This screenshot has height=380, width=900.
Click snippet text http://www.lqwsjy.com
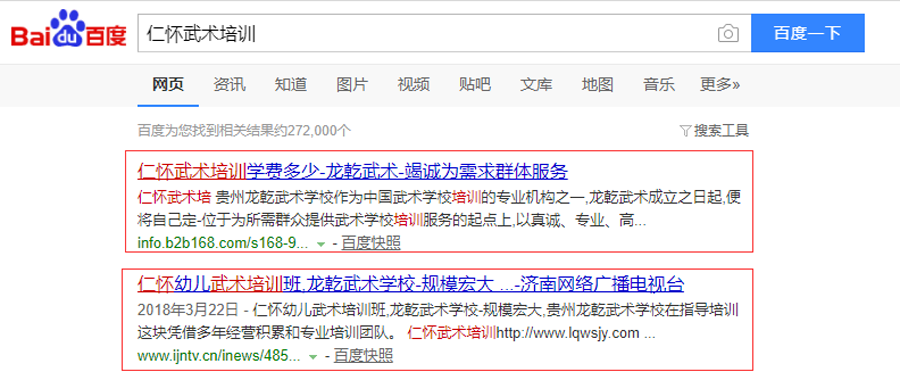point(568,333)
